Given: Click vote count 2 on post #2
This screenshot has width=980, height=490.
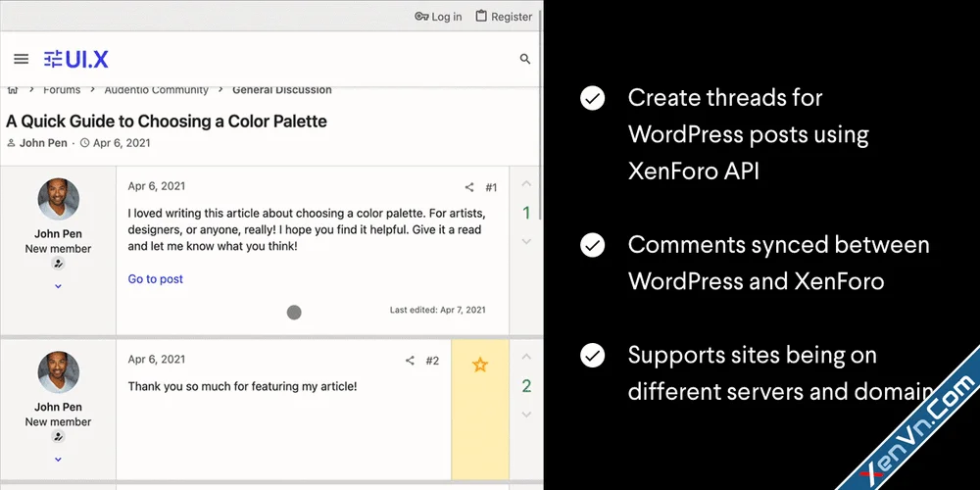Looking at the screenshot, I should click(526, 386).
